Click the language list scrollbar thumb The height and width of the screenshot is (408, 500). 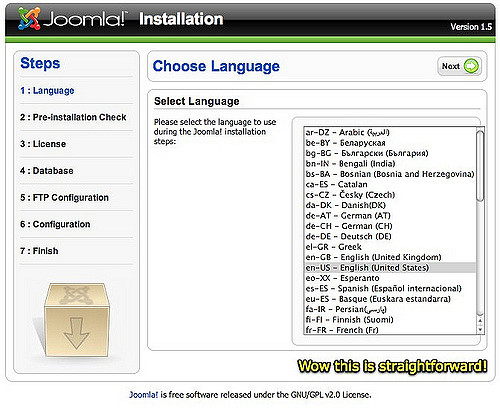[x=480, y=166]
